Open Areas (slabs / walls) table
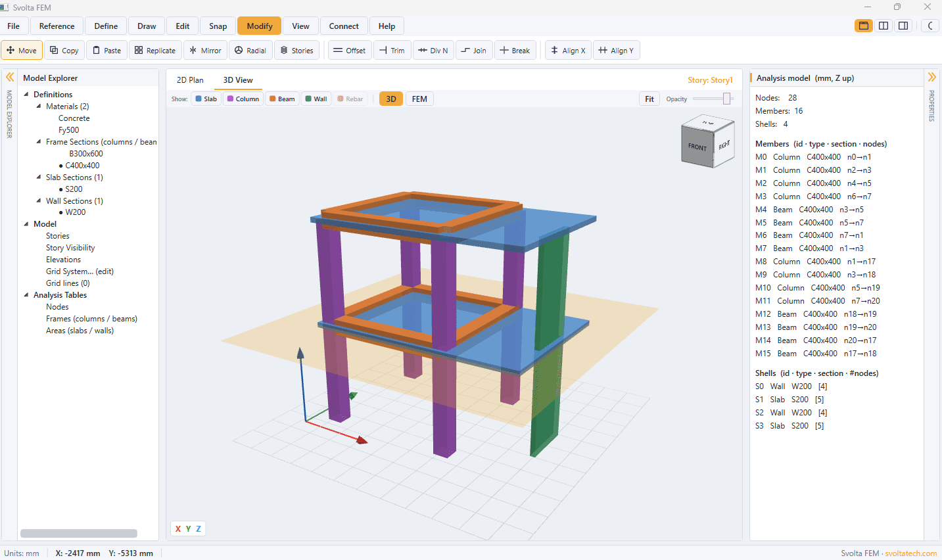942x560 pixels. coord(80,331)
